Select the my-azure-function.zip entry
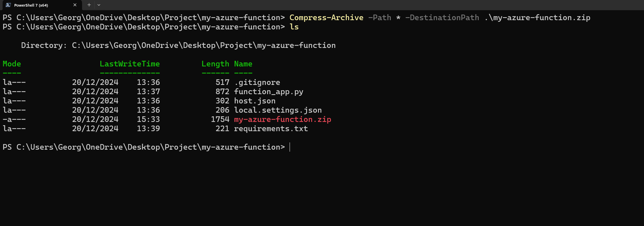Screen dimensions: 644x226 [282, 119]
